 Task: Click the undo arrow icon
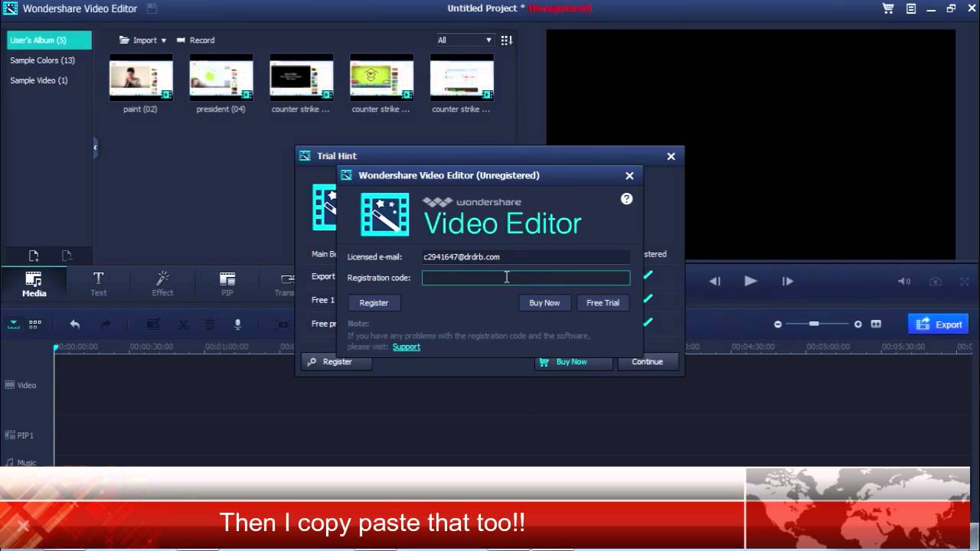tap(75, 324)
